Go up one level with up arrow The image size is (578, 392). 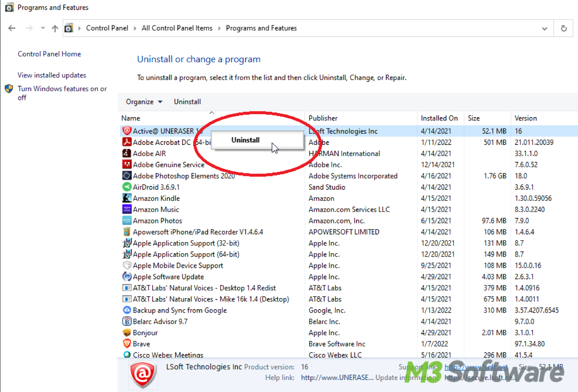(x=55, y=28)
